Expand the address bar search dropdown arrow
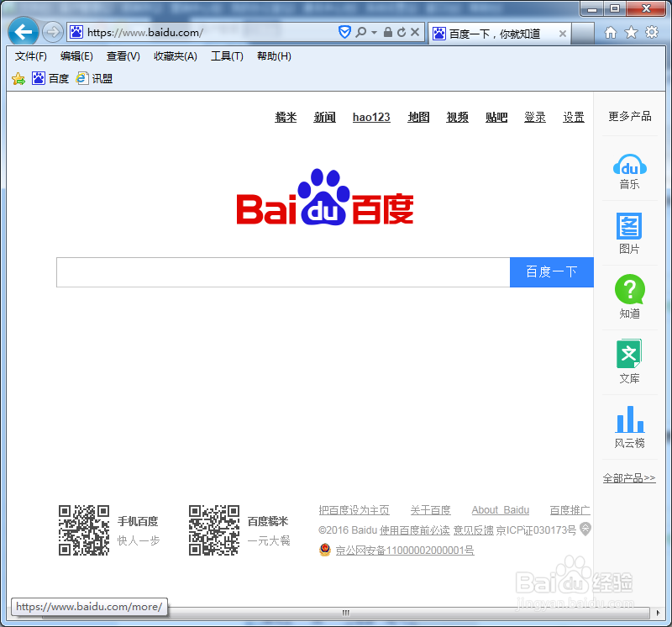This screenshot has height=627, width=672. [374, 33]
